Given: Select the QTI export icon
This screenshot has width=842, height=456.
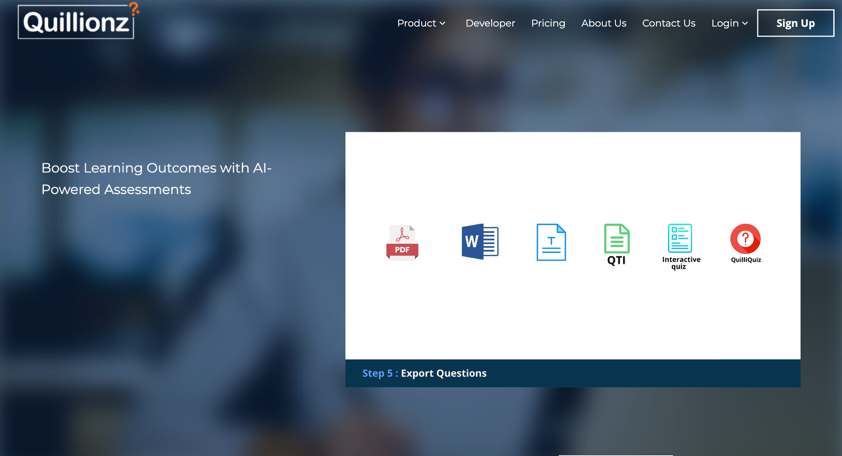Looking at the screenshot, I should (x=616, y=244).
